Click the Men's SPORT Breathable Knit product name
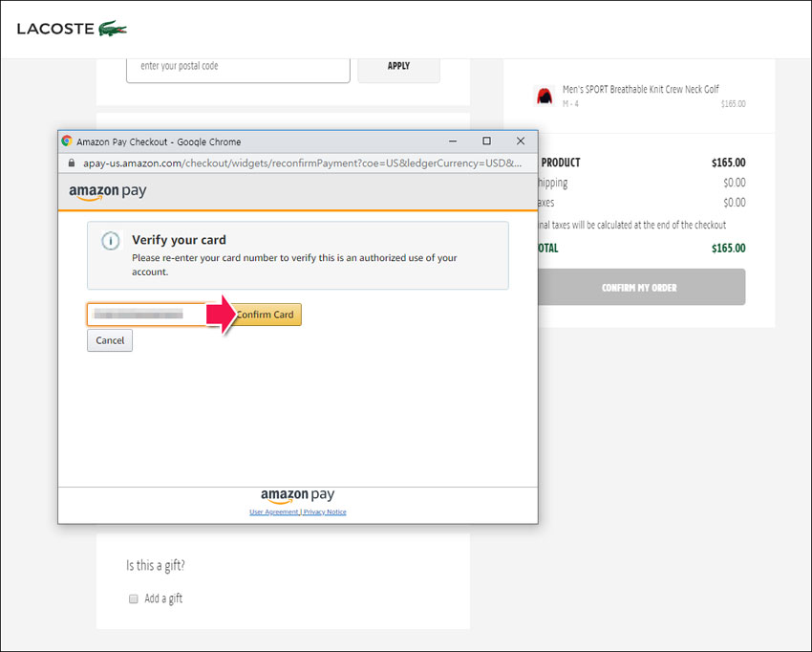 point(641,89)
